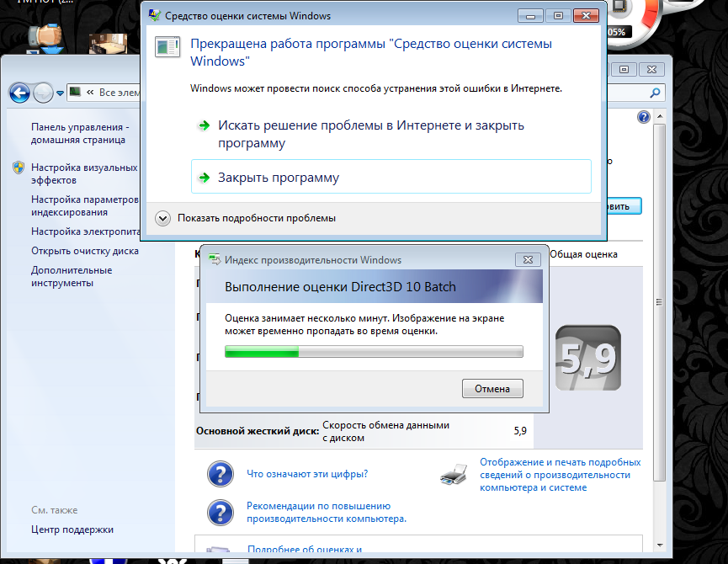Click the Общая оценка column header
This screenshot has width=728, height=564.
coord(583,254)
